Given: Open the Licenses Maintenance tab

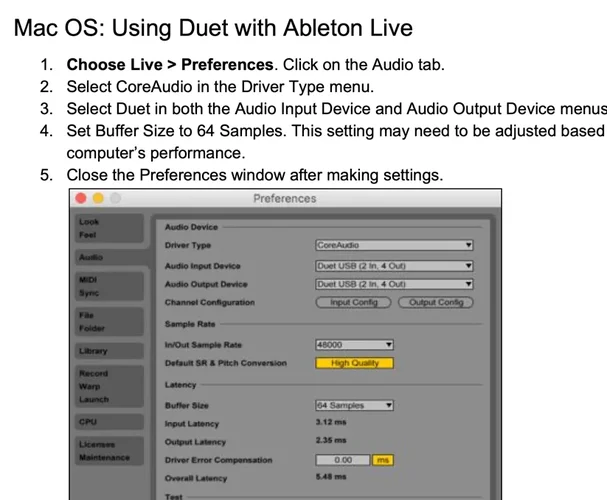Looking at the screenshot, I should (x=109, y=451).
